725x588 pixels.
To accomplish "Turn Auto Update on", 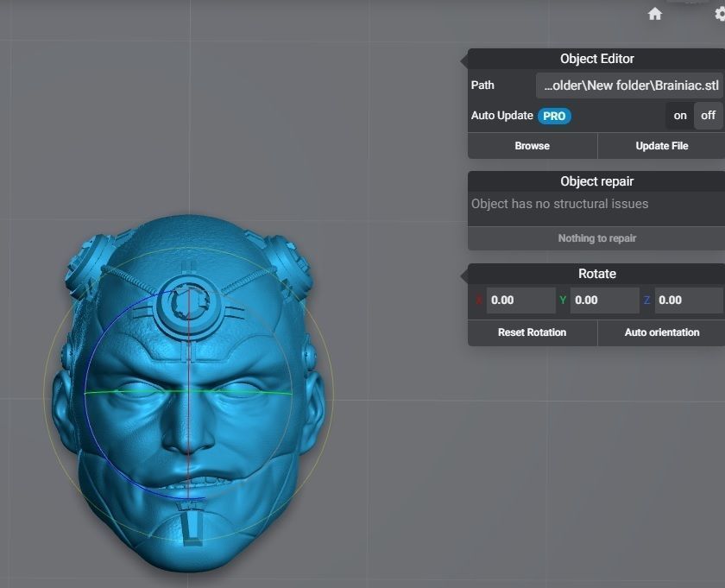I will click(680, 116).
